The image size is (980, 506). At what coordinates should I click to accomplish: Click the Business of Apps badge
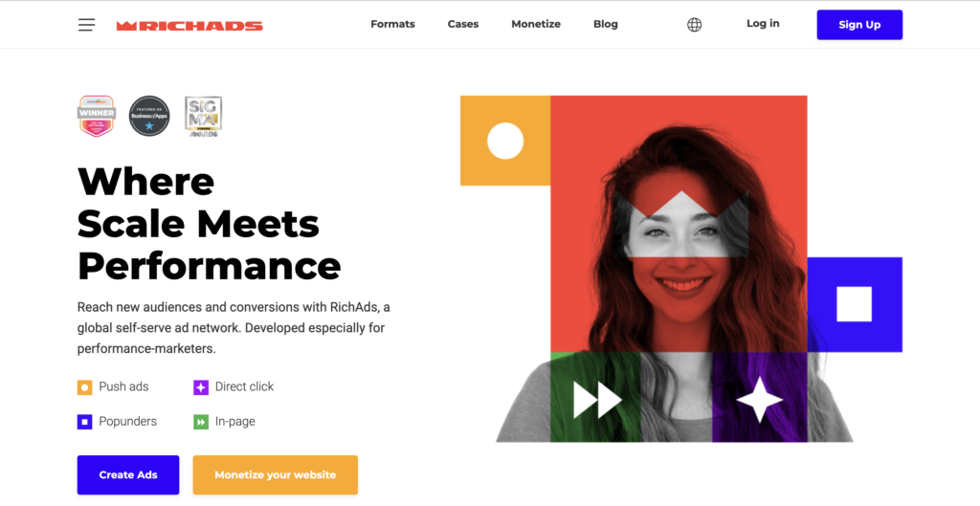tap(149, 116)
